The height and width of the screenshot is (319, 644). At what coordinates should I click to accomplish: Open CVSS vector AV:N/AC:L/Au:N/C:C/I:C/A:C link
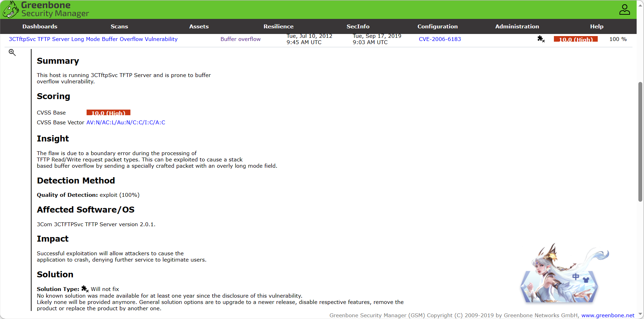[x=126, y=123]
